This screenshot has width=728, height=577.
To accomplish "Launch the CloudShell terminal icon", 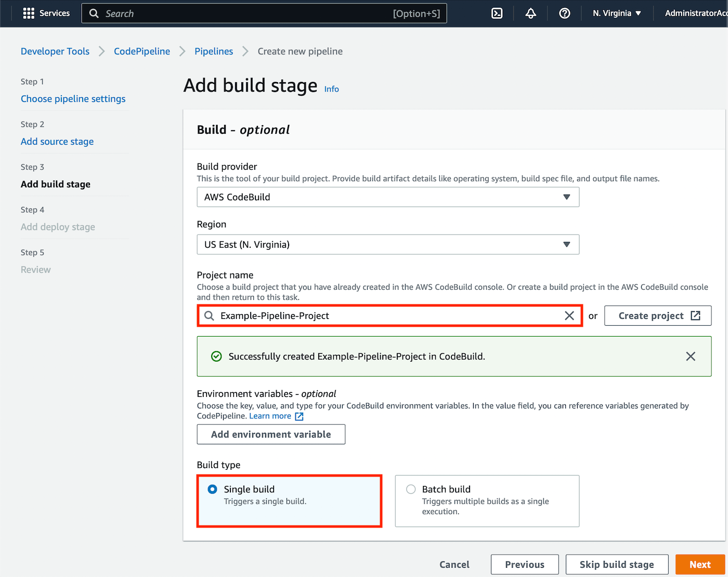I will point(497,14).
